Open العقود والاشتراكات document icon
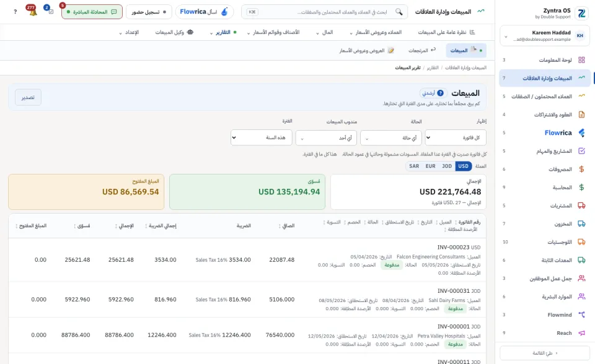Image resolution: width=595 pixels, height=364 pixels. [581, 114]
